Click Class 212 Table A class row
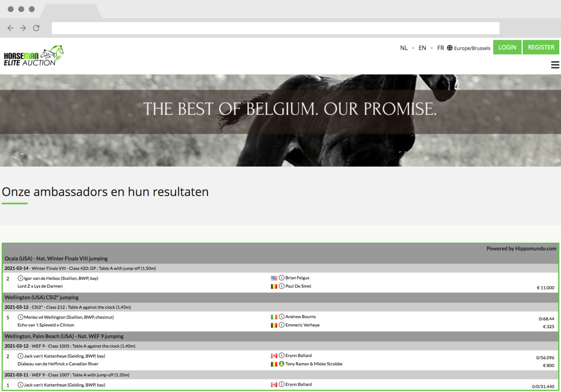The image size is (561, 392). coord(280,307)
